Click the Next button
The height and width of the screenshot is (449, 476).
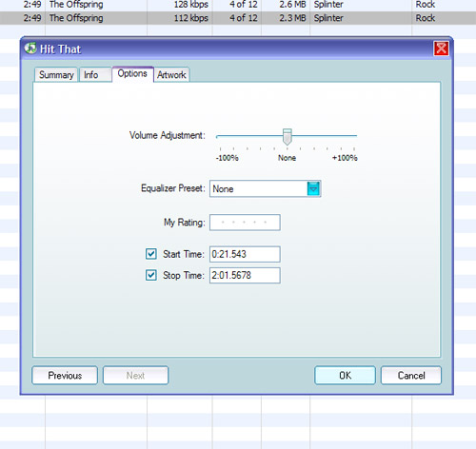[135, 376]
